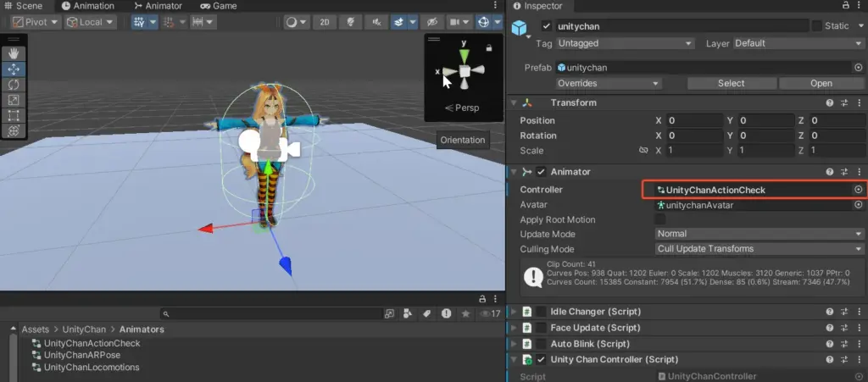This screenshot has height=382, width=868.
Task: Toggle Gizmos visibility button
Action: point(483,22)
